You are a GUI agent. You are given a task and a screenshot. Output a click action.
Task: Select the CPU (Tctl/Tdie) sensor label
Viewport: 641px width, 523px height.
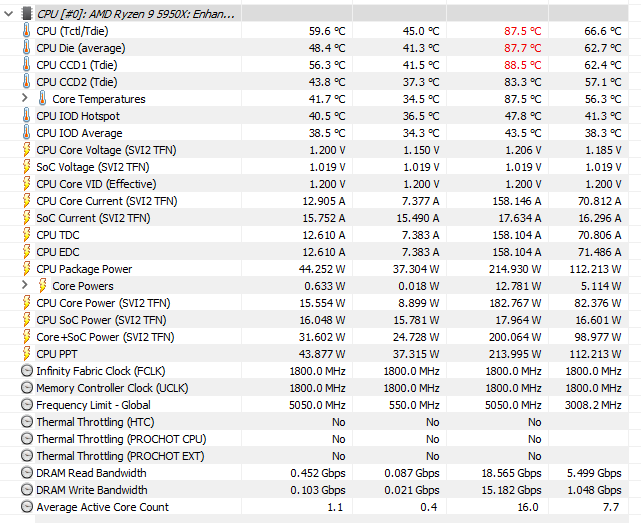pyautogui.click(x=72, y=31)
